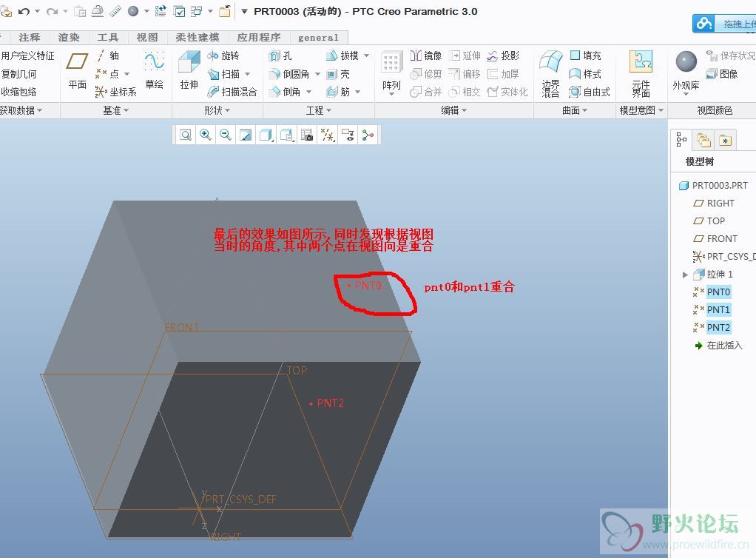The height and width of the screenshot is (558, 756).
Task: Click the 投影 project tool
Action: click(x=503, y=56)
